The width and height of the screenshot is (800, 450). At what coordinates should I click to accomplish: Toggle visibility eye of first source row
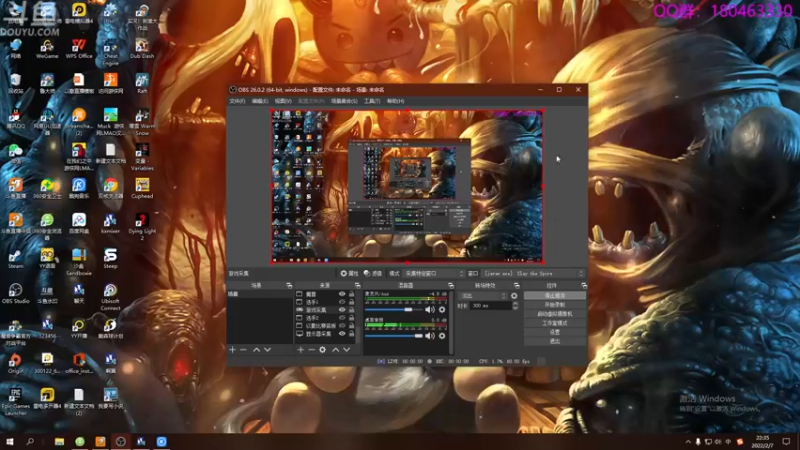click(x=342, y=294)
